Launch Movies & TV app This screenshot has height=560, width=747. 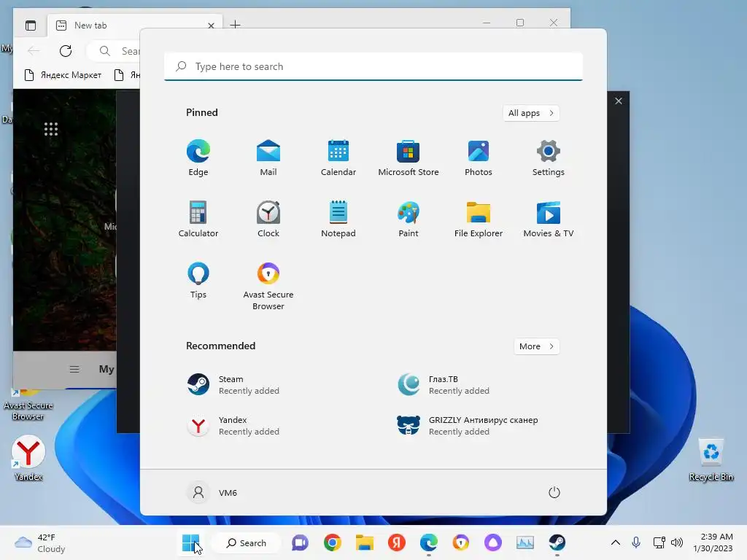[549, 219]
